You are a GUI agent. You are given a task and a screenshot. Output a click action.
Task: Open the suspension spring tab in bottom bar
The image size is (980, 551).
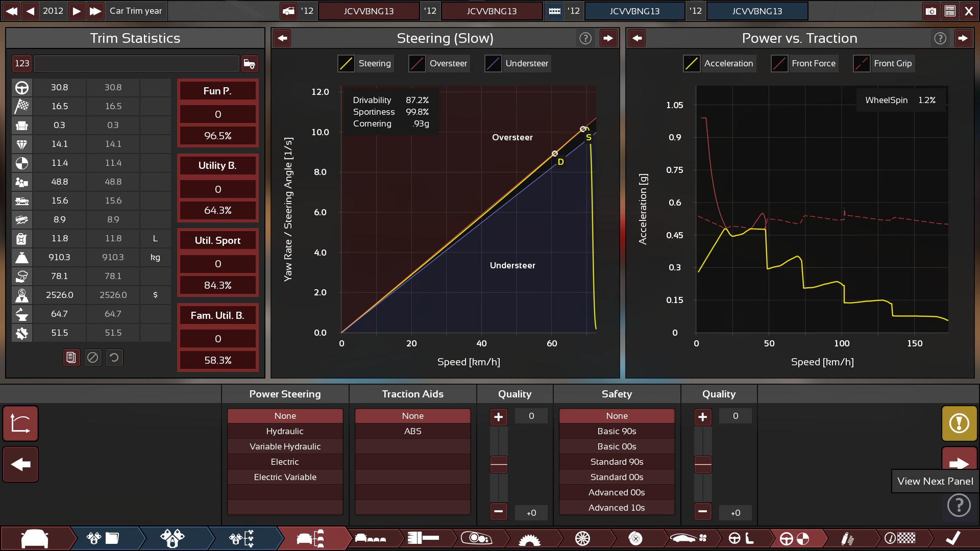[x=847, y=538]
